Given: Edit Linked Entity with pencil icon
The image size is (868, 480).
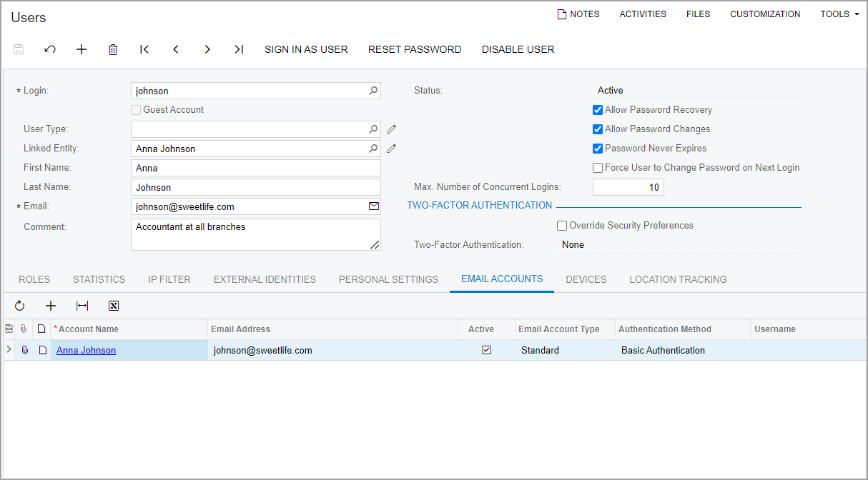Looking at the screenshot, I should click(x=391, y=149).
